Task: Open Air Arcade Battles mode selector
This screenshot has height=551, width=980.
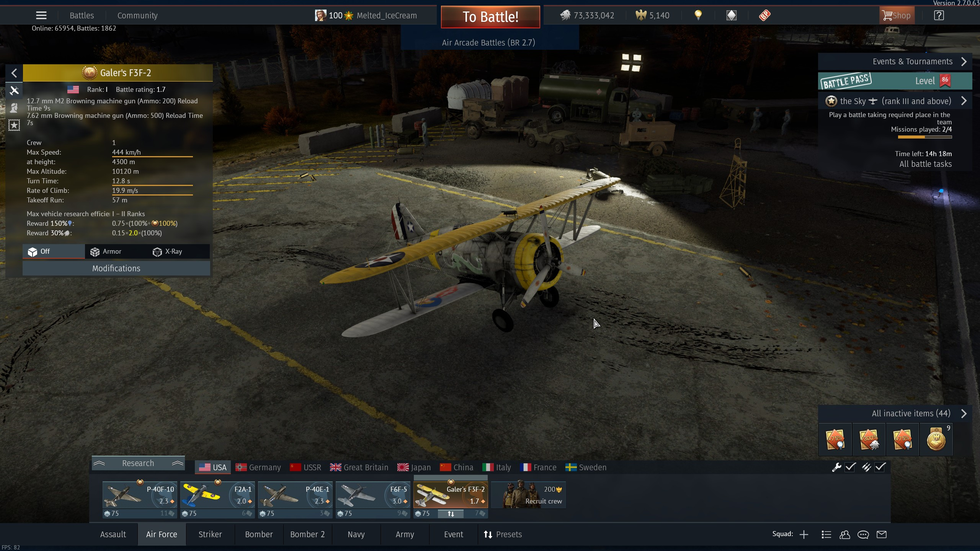Action: coord(488,42)
